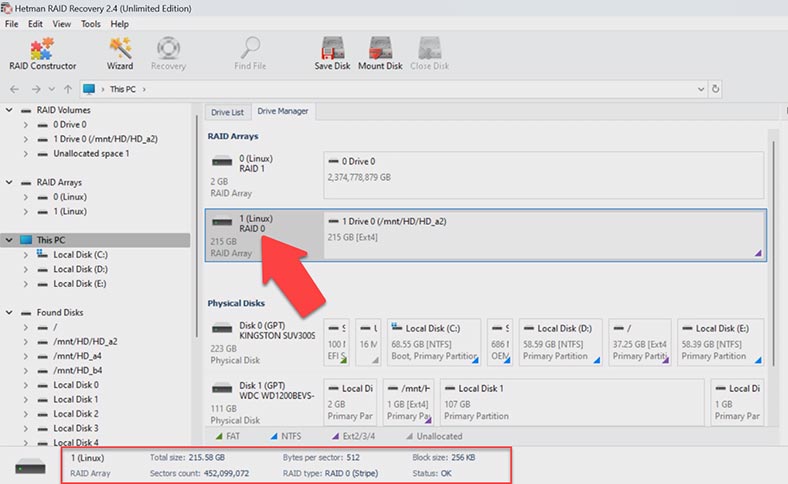Click the 'Block size: 256 KB' status entry

[x=444, y=457]
